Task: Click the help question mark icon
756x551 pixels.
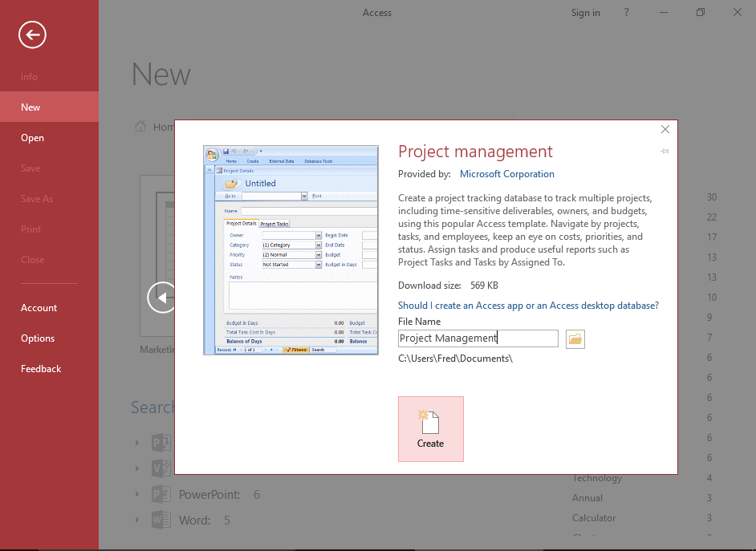Action: (x=626, y=13)
